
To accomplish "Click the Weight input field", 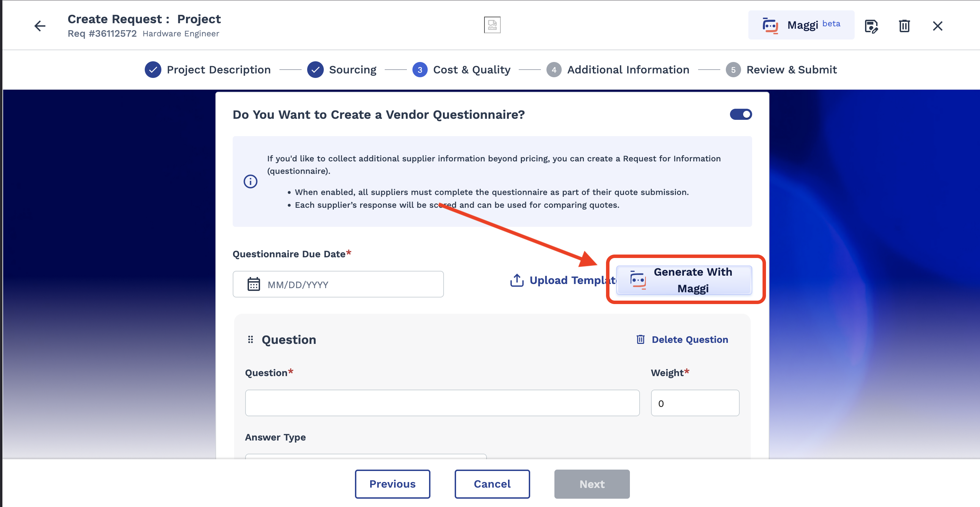I will [695, 403].
